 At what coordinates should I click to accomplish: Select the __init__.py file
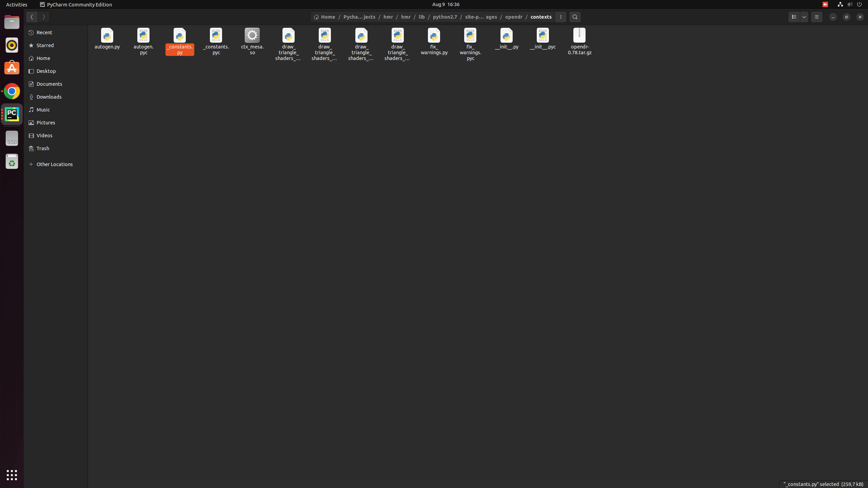coord(506,36)
